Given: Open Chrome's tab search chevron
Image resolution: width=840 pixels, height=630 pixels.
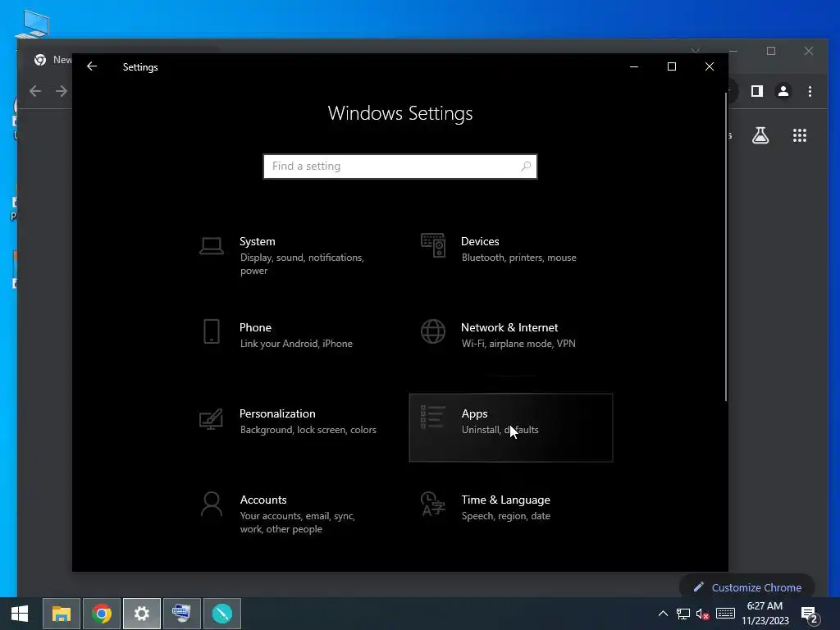Looking at the screenshot, I should pos(696,50).
